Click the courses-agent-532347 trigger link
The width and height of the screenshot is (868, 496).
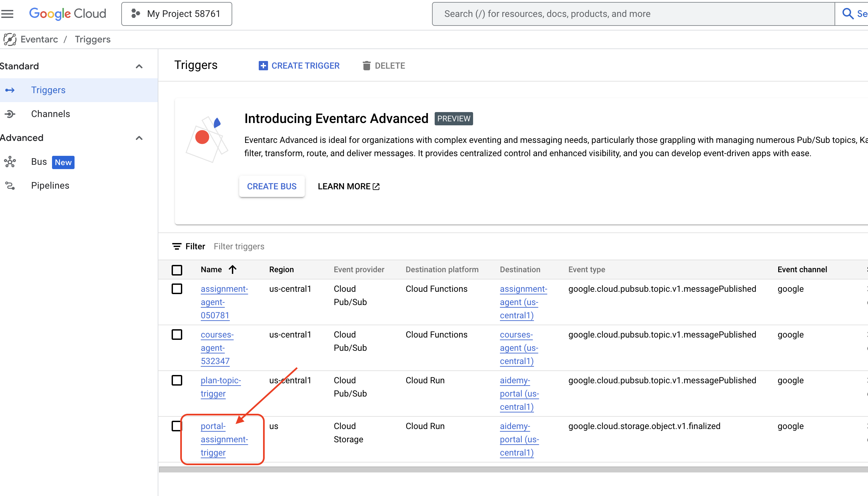click(216, 347)
